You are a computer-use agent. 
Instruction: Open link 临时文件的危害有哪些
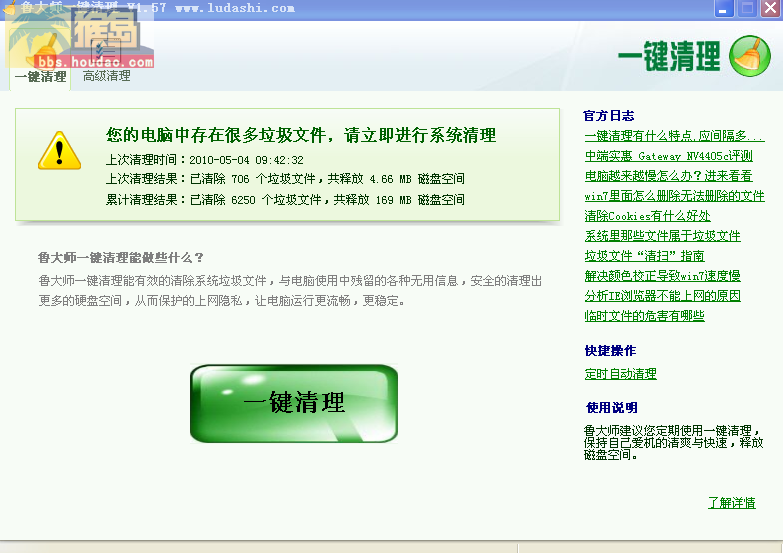[645, 316]
